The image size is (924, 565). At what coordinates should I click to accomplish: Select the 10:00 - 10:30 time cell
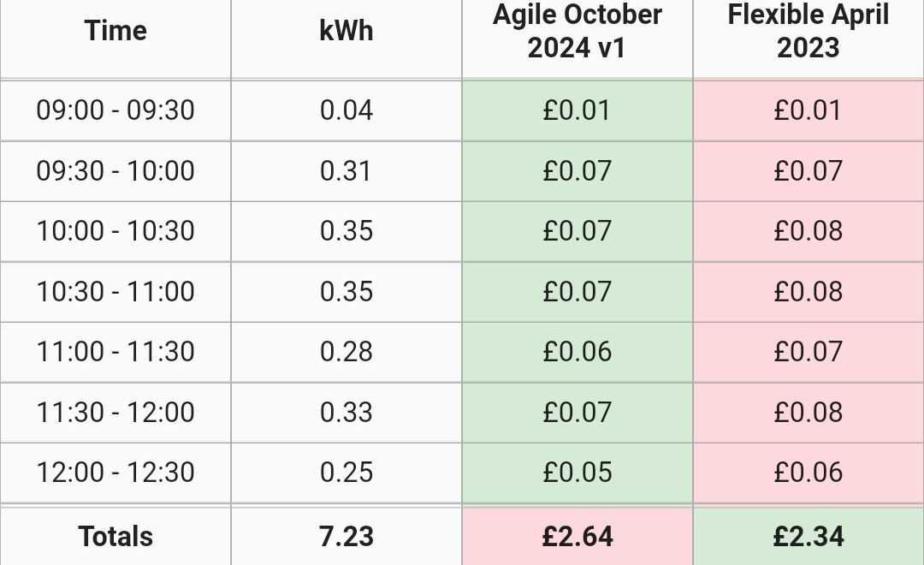pyautogui.click(x=115, y=231)
